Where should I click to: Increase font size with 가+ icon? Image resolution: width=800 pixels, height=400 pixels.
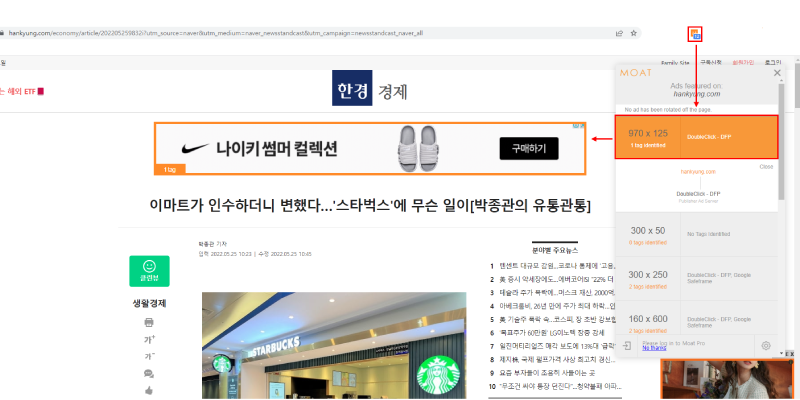coord(149,339)
